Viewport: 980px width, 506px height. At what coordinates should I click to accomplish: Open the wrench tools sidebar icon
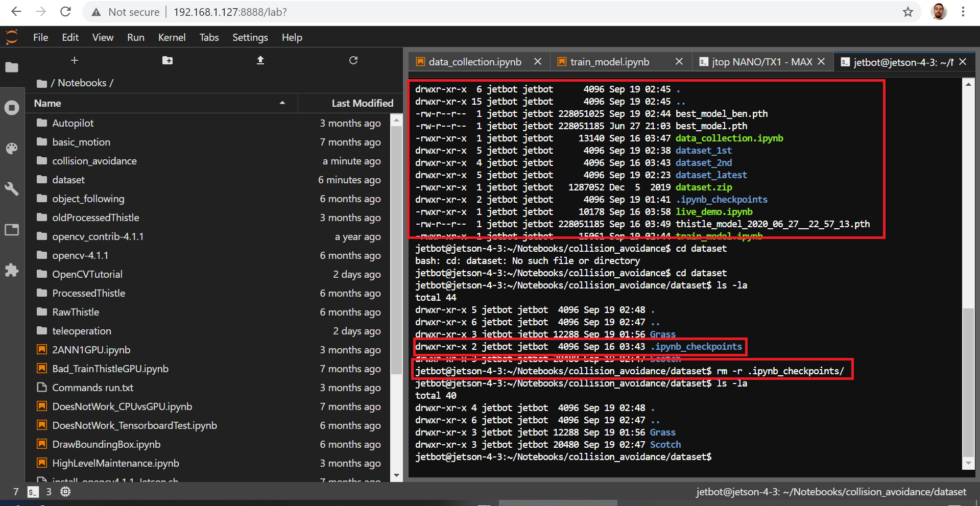[x=12, y=189]
